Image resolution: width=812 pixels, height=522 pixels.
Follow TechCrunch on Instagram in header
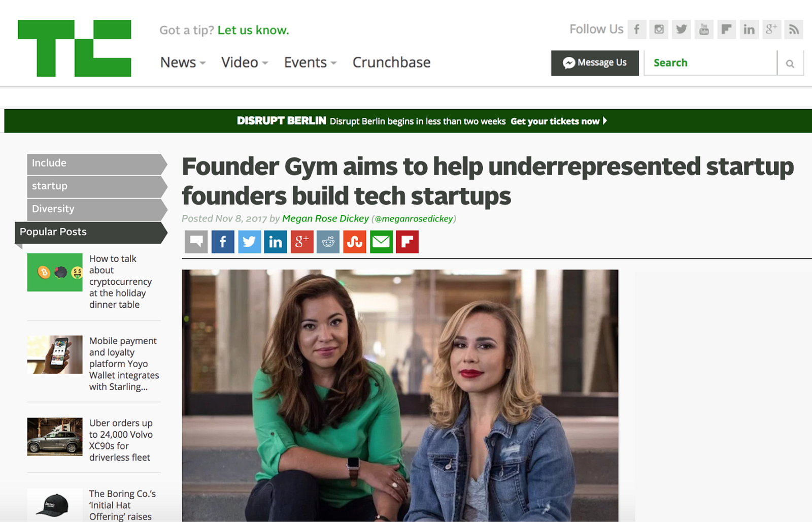[x=659, y=29]
